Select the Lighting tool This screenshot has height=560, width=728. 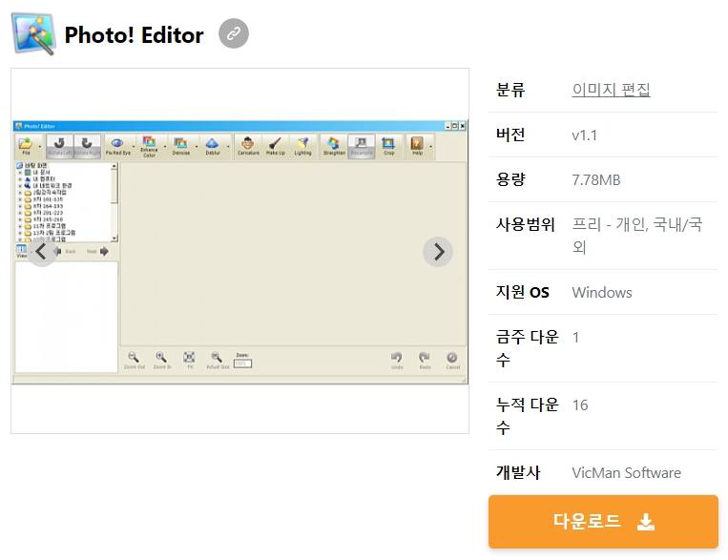(x=302, y=146)
